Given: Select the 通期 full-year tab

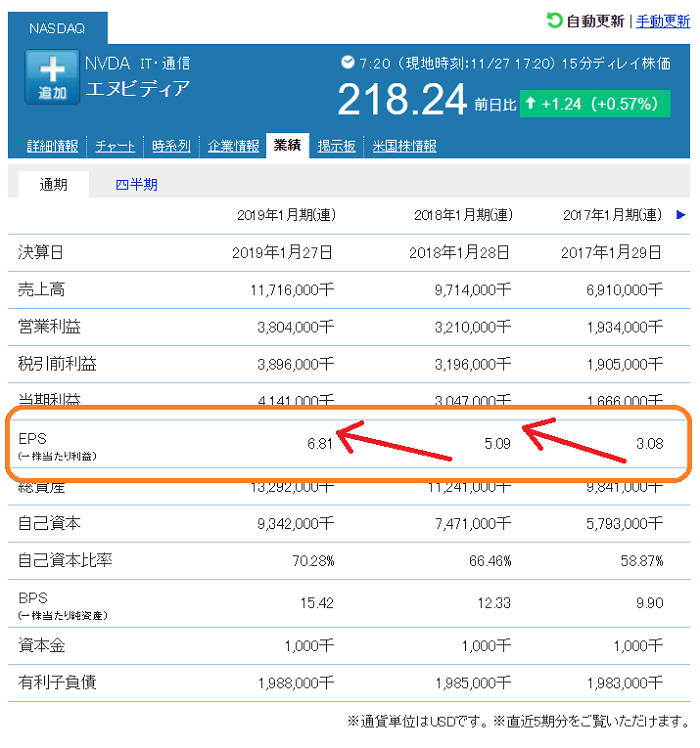Looking at the screenshot, I should click(x=53, y=184).
